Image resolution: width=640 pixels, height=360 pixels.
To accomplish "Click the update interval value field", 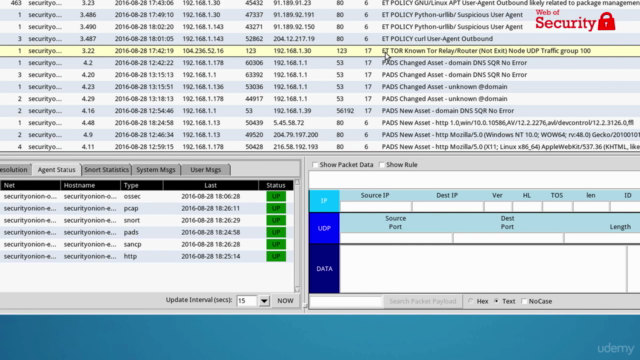I will (x=247, y=301).
